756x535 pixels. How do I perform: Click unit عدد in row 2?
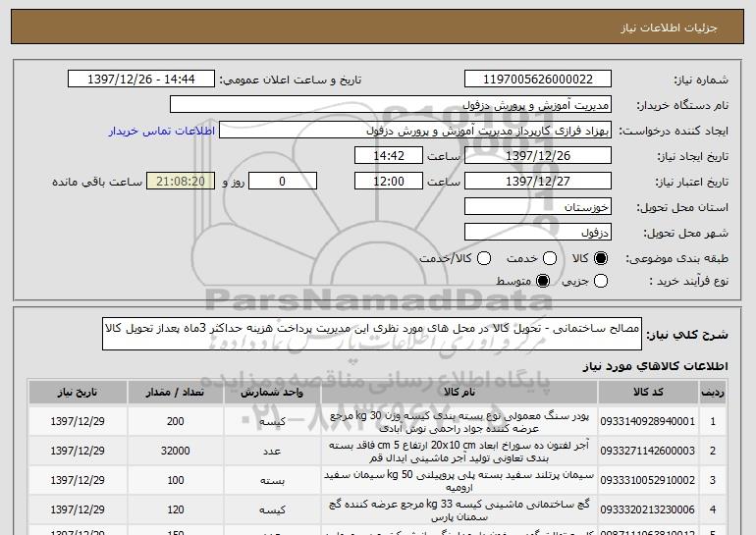click(x=272, y=452)
